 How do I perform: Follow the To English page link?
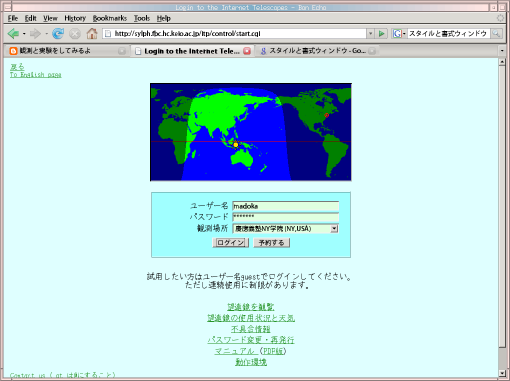35,75
